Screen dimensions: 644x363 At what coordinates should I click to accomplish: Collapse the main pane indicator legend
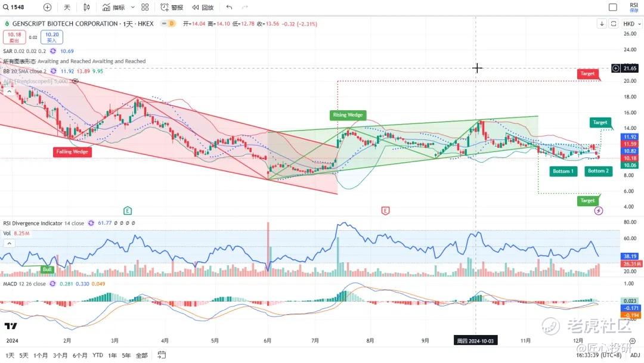click(x=9, y=91)
